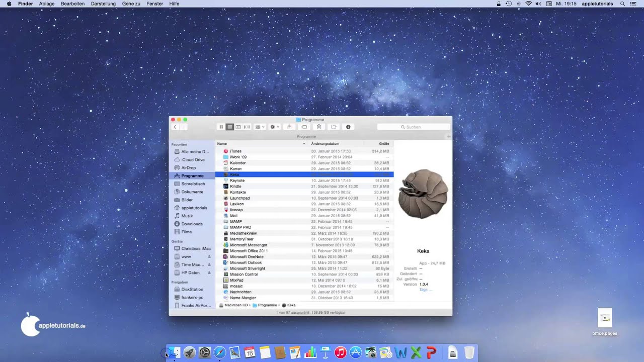Select Downloads in sidebar
The height and width of the screenshot is (362, 644).
tap(192, 224)
